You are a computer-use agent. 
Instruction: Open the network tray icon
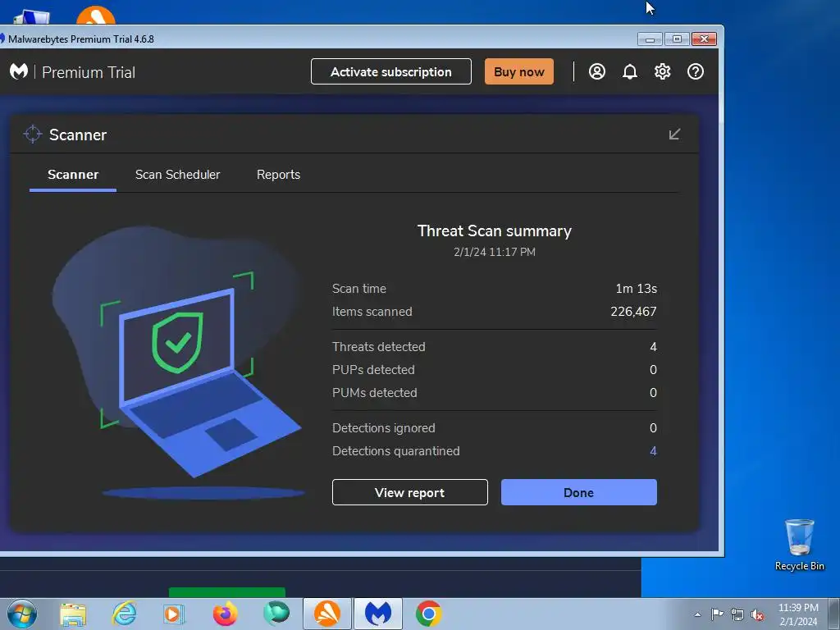[737, 614]
